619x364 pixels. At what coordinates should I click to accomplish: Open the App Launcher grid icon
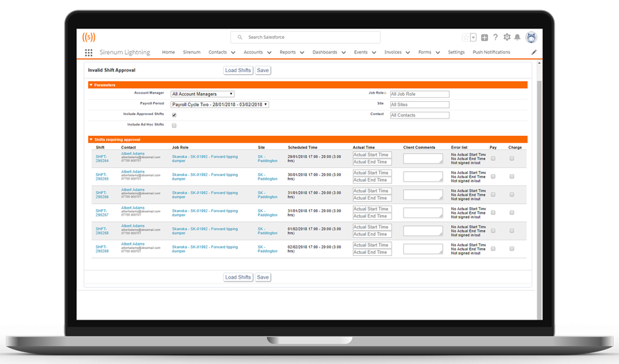click(89, 53)
